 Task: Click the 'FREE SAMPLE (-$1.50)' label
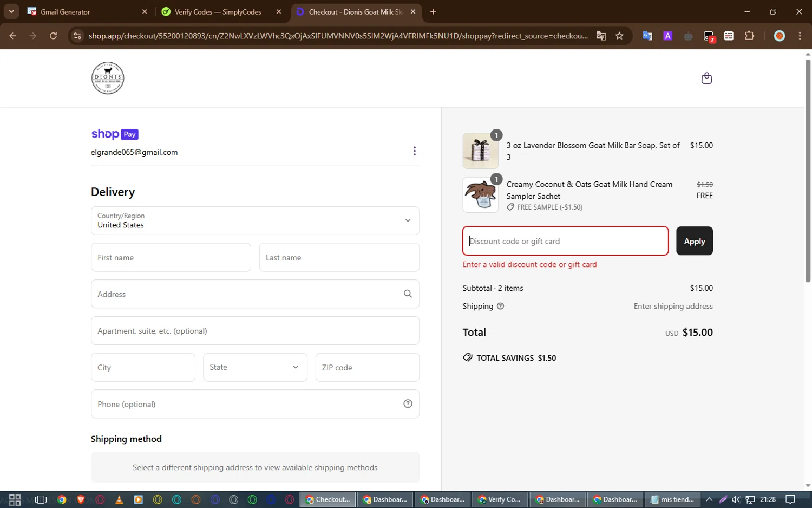[x=549, y=207]
